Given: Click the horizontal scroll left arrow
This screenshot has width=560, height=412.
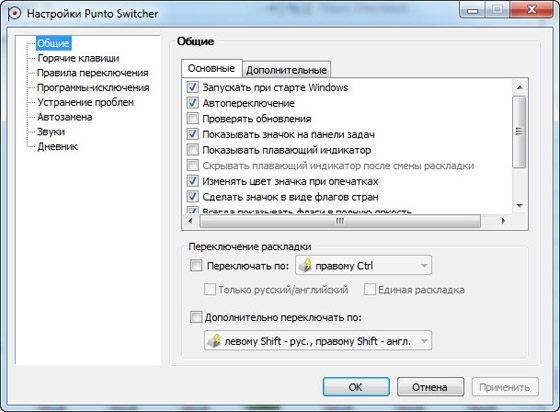Looking at the screenshot, I should (x=190, y=221).
